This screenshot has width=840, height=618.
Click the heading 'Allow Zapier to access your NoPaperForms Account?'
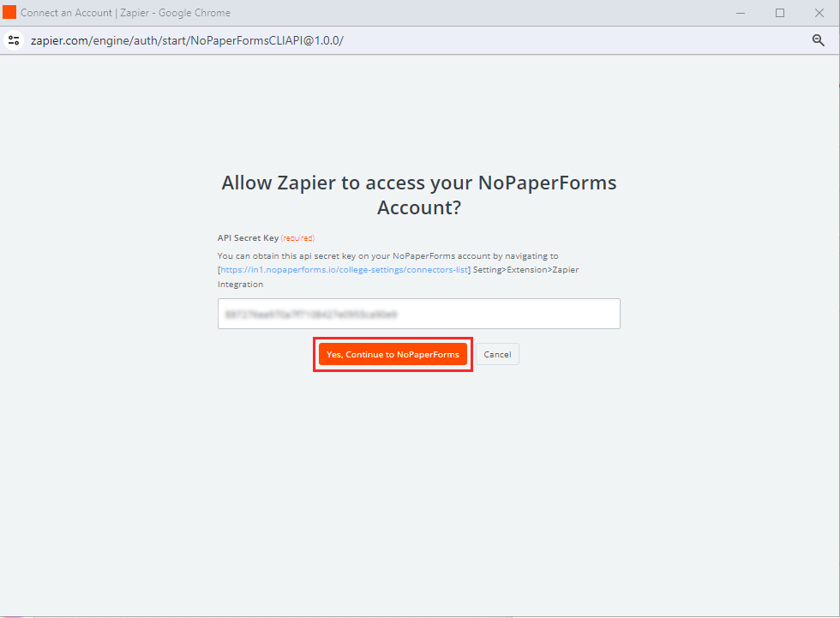[x=419, y=195]
